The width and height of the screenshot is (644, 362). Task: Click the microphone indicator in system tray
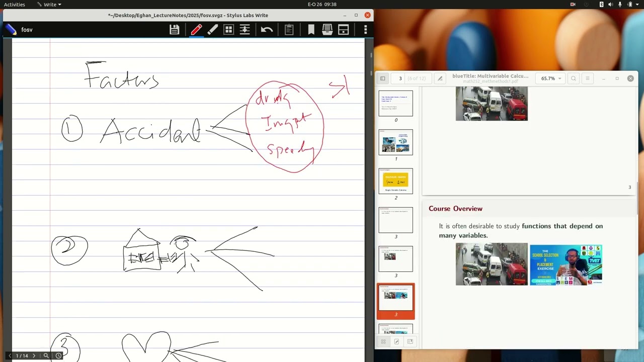pos(620,5)
